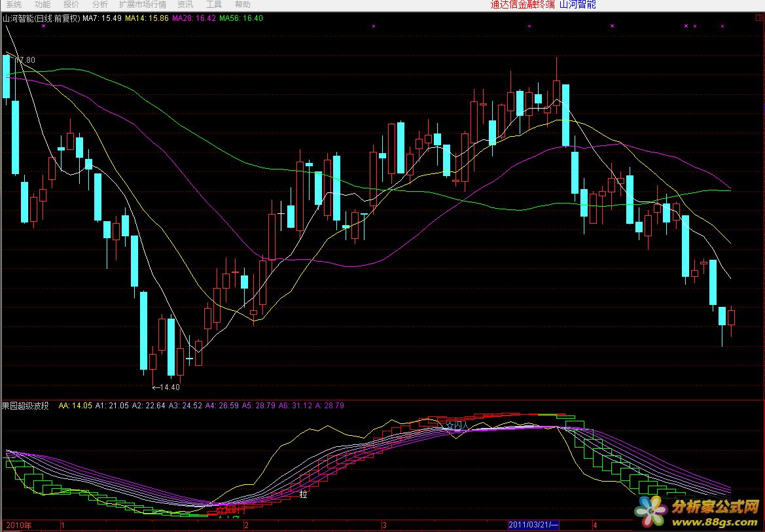Select the MA28: 16.42 indicator label
The image size is (765, 532).
coord(194,18)
